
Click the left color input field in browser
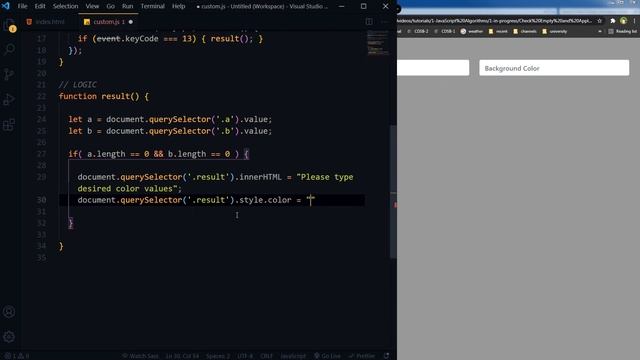point(433,68)
